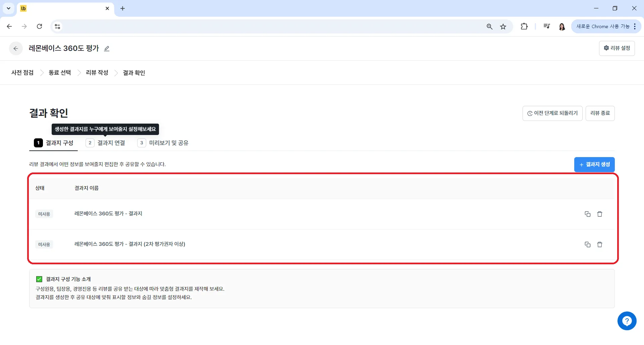Open a new browser tab with plus
This screenshot has width=644, height=345.
click(122, 8)
